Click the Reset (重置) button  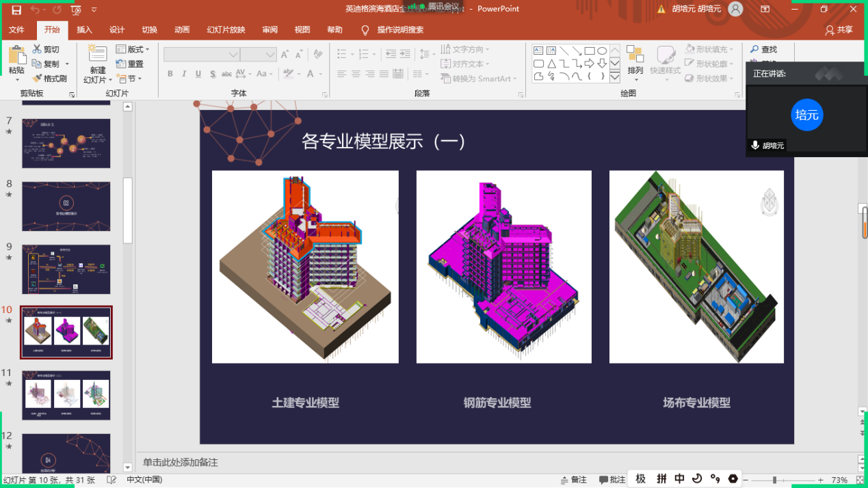pos(130,64)
